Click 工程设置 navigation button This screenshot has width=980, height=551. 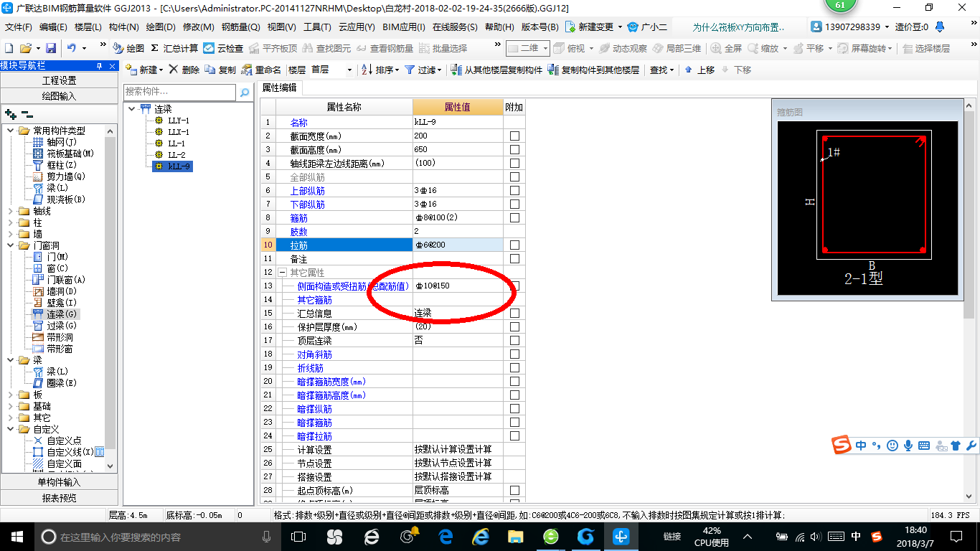59,80
